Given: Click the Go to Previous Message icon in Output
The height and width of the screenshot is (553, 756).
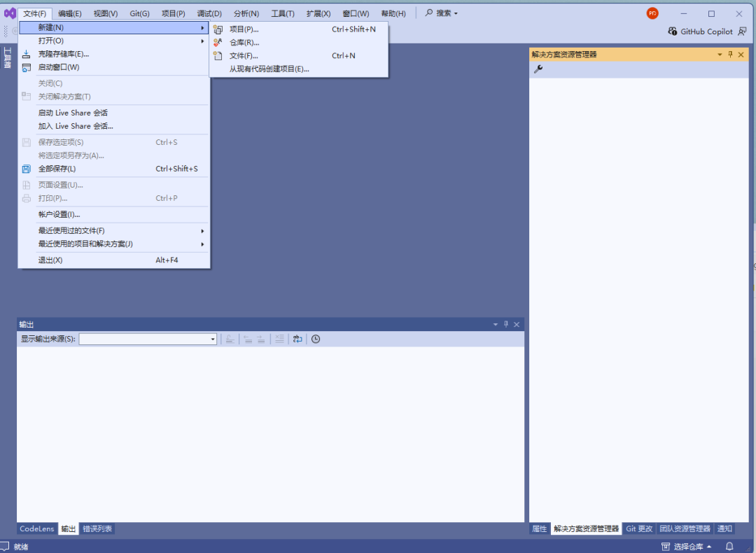Looking at the screenshot, I should tap(248, 339).
